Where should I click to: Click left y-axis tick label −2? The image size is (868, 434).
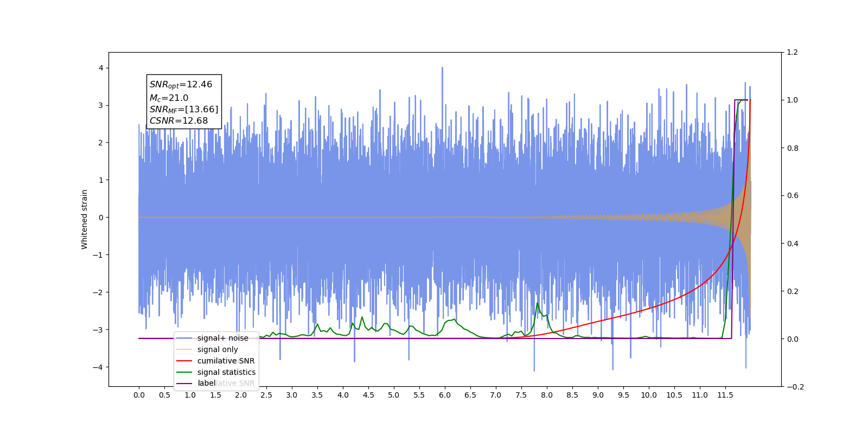[x=98, y=292]
